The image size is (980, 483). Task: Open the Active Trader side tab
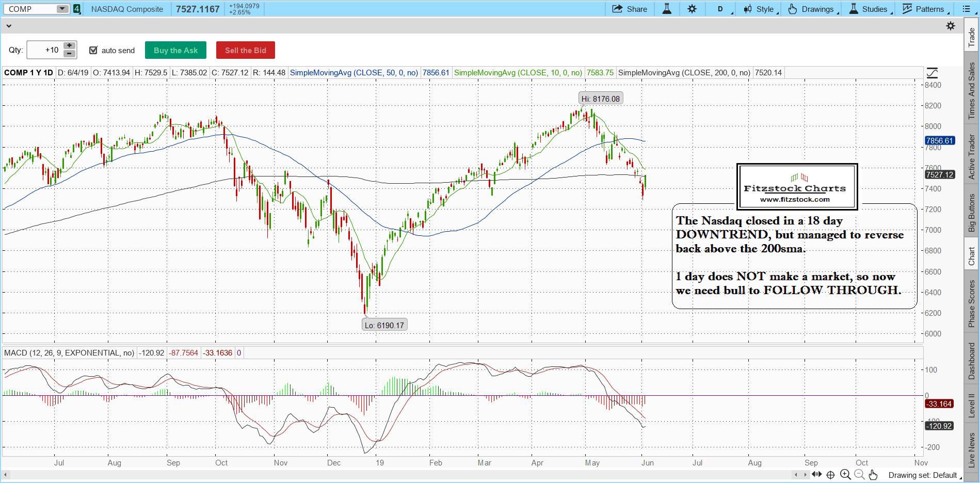(972, 156)
